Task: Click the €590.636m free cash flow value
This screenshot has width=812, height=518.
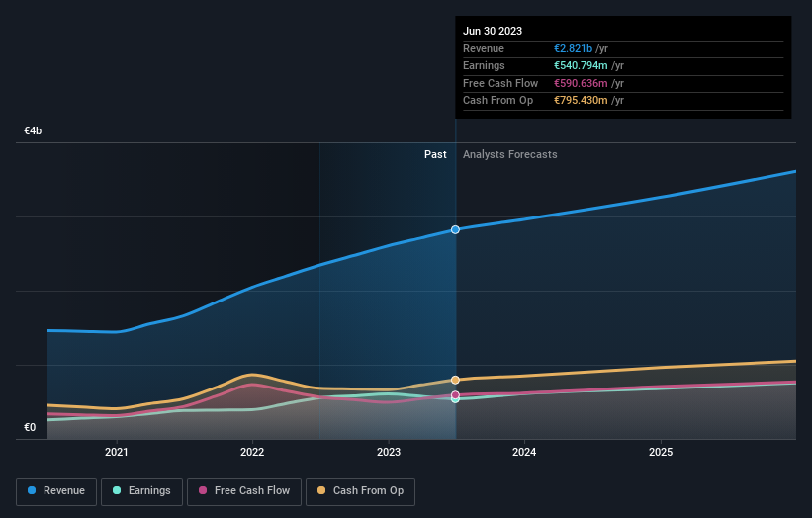Action: click(x=581, y=83)
